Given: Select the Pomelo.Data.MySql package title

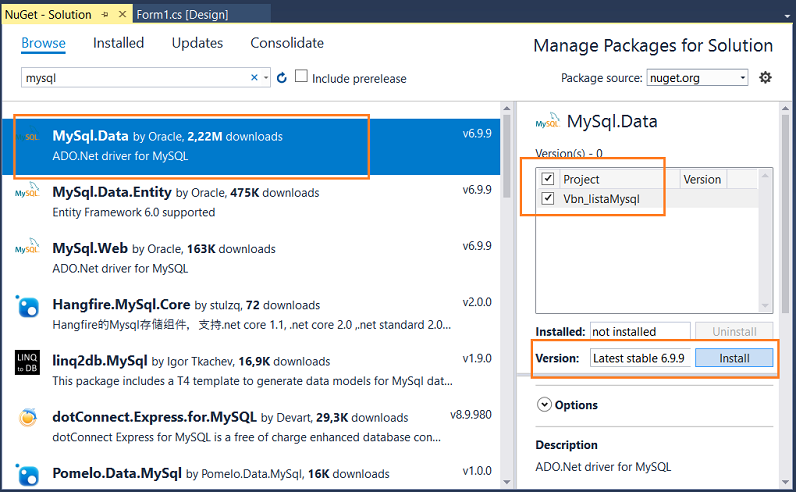Looking at the screenshot, I should point(117,473).
